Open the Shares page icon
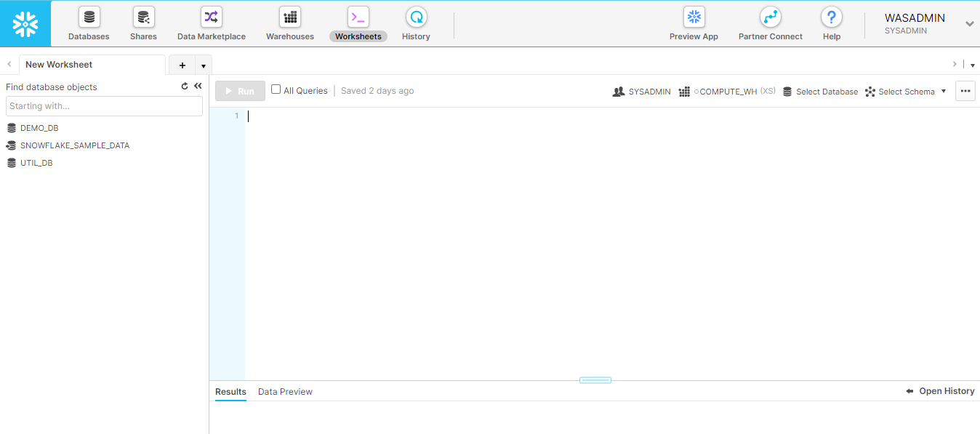Image resolution: width=980 pixels, height=434 pixels. (x=143, y=17)
